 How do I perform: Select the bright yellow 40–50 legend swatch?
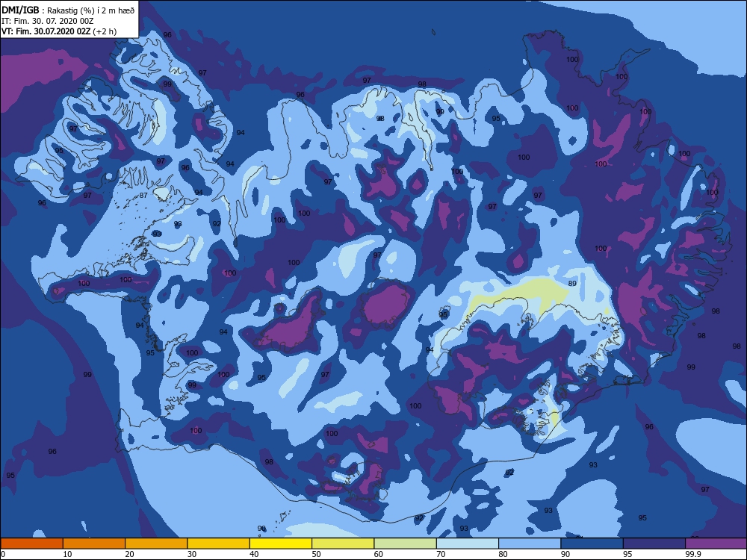coord(281,544)
